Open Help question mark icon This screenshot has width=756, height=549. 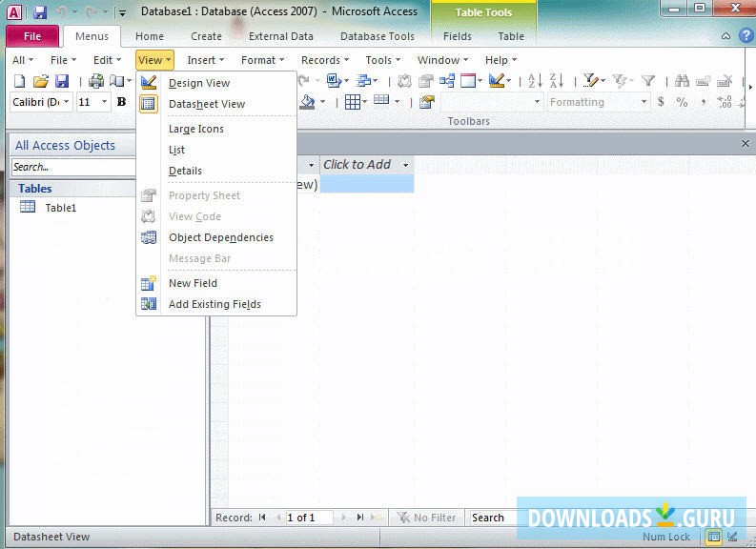(x=746, y=36)
